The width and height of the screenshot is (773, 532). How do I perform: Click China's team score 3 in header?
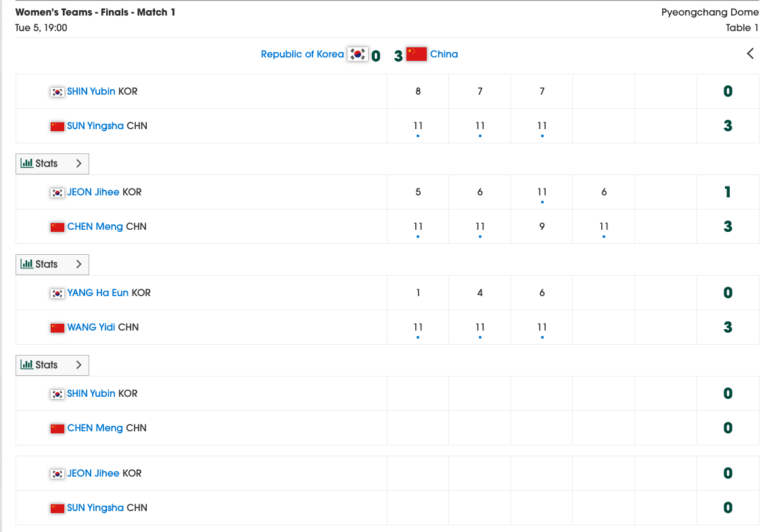pyautogui.click(x=398, y=55)
